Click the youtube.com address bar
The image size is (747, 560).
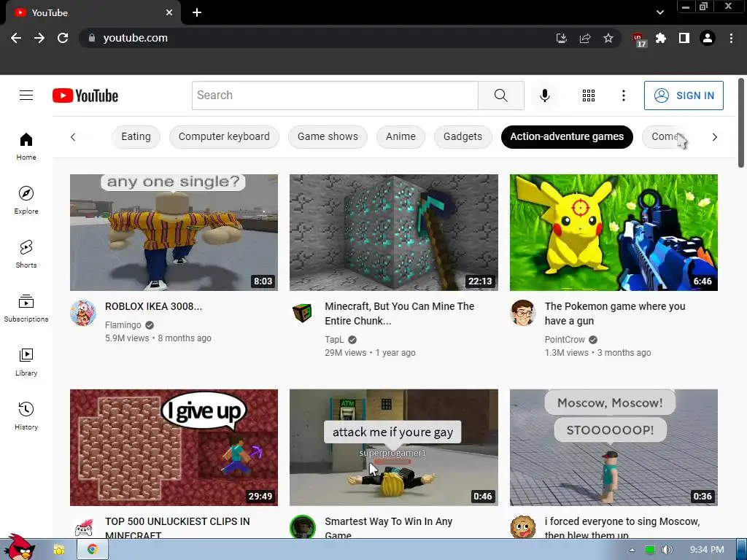coord(314,38)
